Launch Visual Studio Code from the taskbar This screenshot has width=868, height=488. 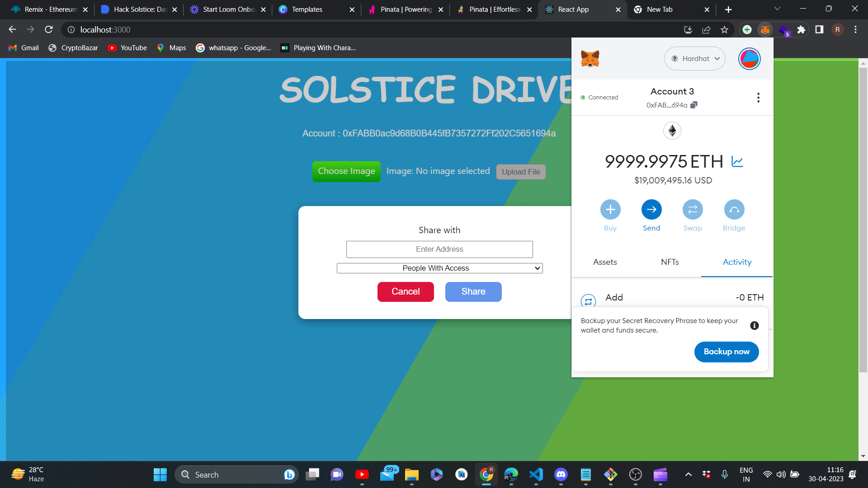(536, 474)
